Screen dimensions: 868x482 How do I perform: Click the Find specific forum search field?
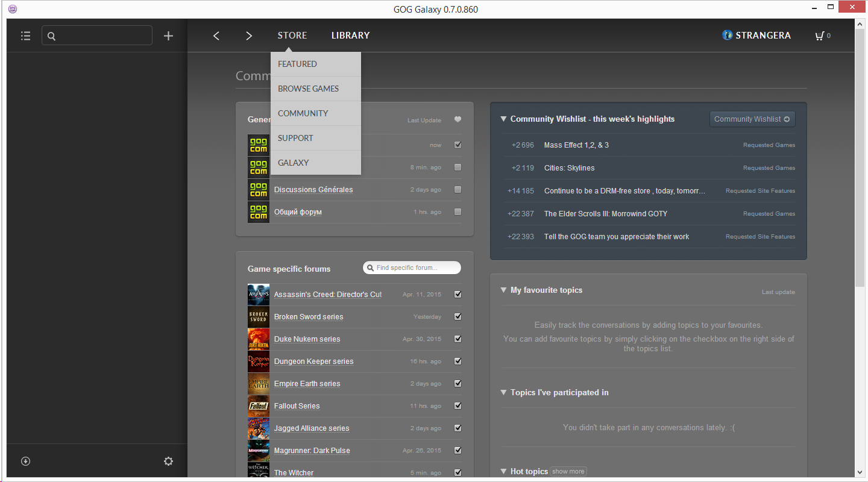(x=416, y=268)
